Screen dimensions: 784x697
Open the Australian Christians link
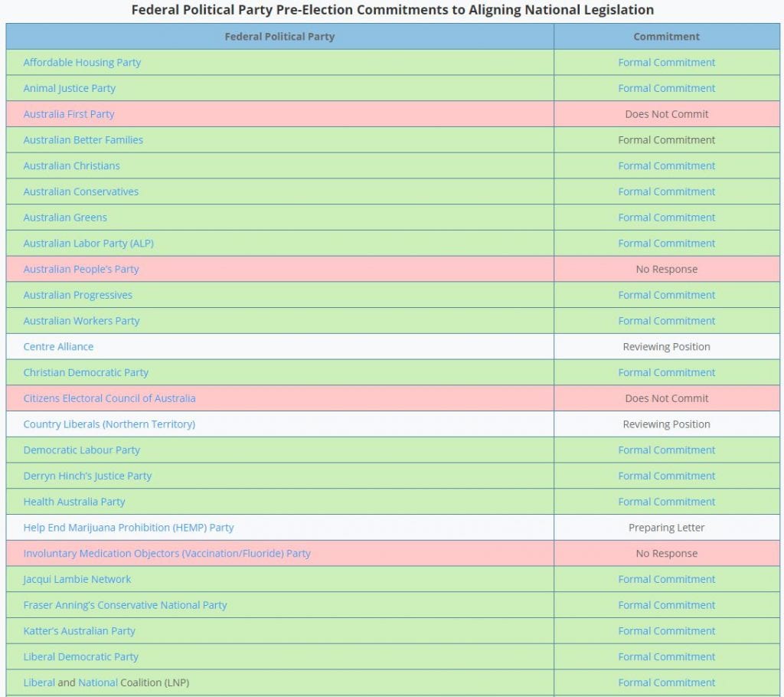click(71, 165)
